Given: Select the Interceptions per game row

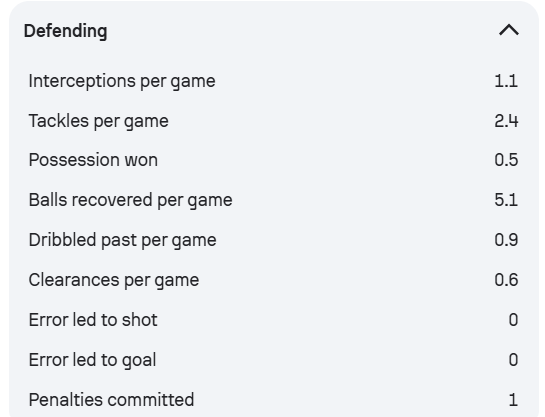Looking at the screenshot, I should 273,81.
